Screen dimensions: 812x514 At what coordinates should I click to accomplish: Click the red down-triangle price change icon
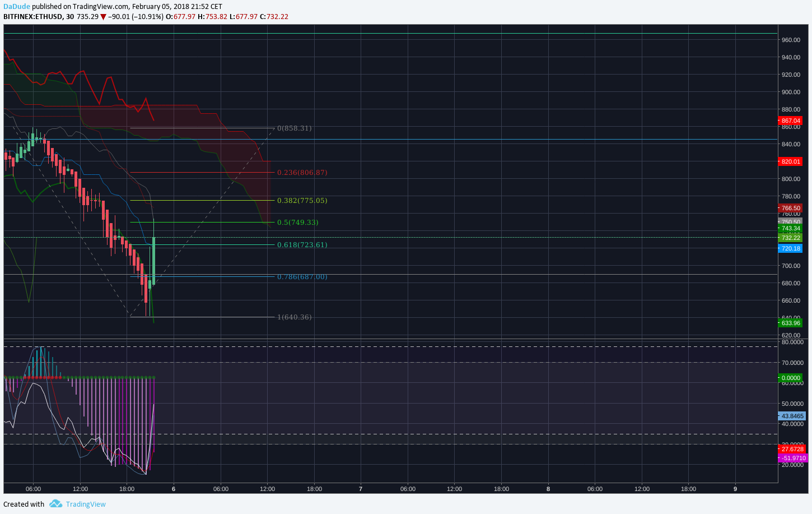103,17
